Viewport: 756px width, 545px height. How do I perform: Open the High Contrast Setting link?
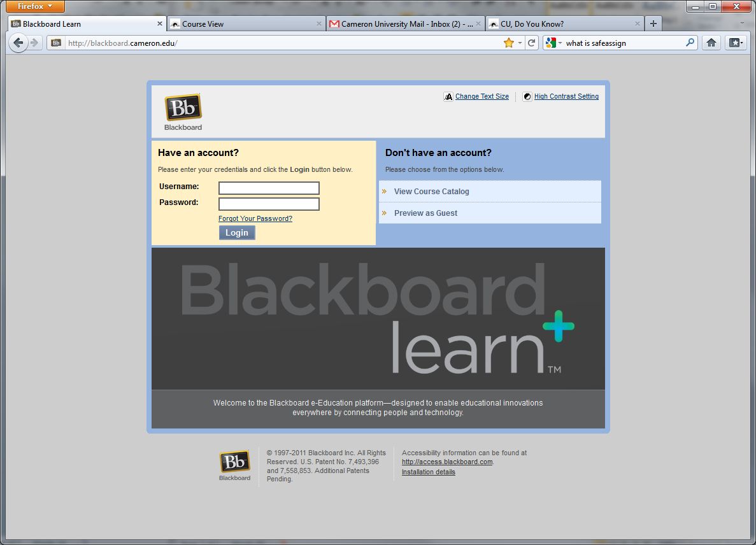pyautogui.click(x=566, y=96)
